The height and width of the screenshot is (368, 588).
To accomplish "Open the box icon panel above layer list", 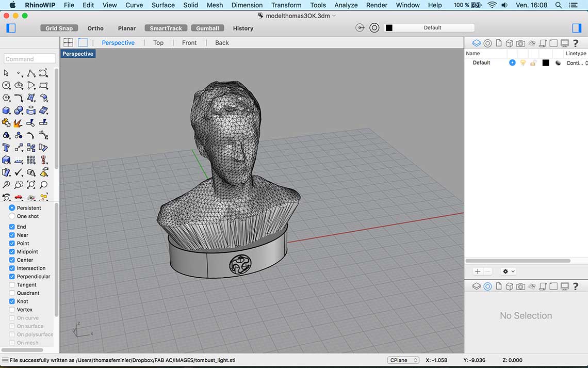I will 509,43.
